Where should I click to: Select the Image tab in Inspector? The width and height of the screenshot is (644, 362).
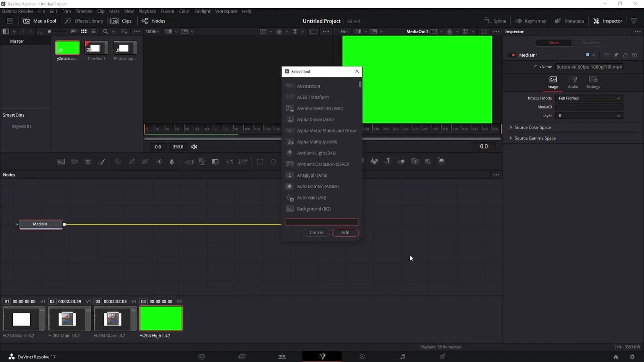554,82
